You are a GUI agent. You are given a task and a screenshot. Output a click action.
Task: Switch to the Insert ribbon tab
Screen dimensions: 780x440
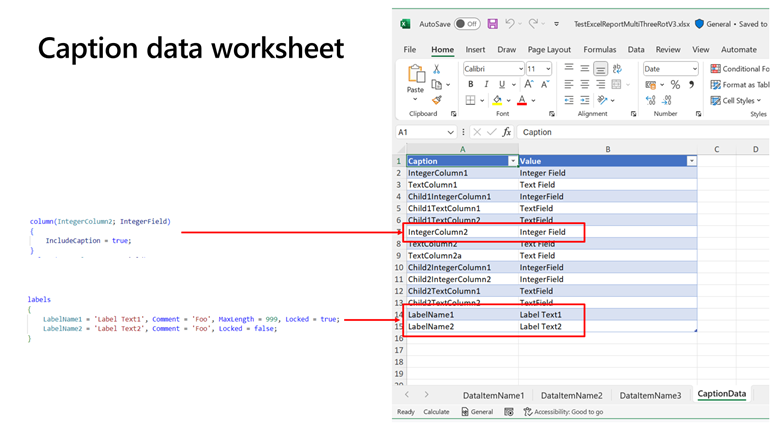point(475,50)
